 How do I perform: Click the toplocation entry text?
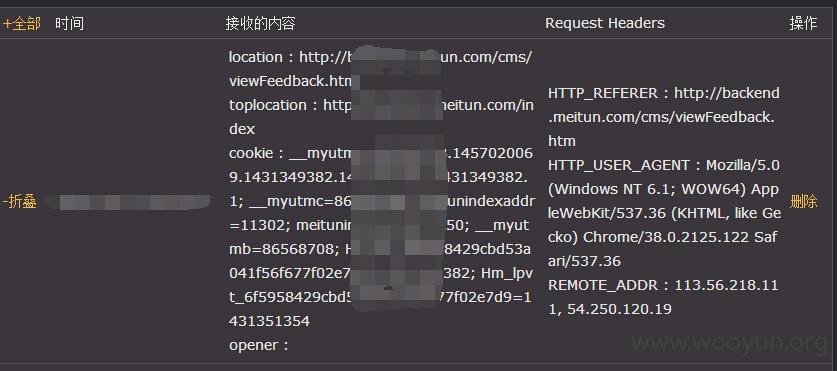[381, 117]
